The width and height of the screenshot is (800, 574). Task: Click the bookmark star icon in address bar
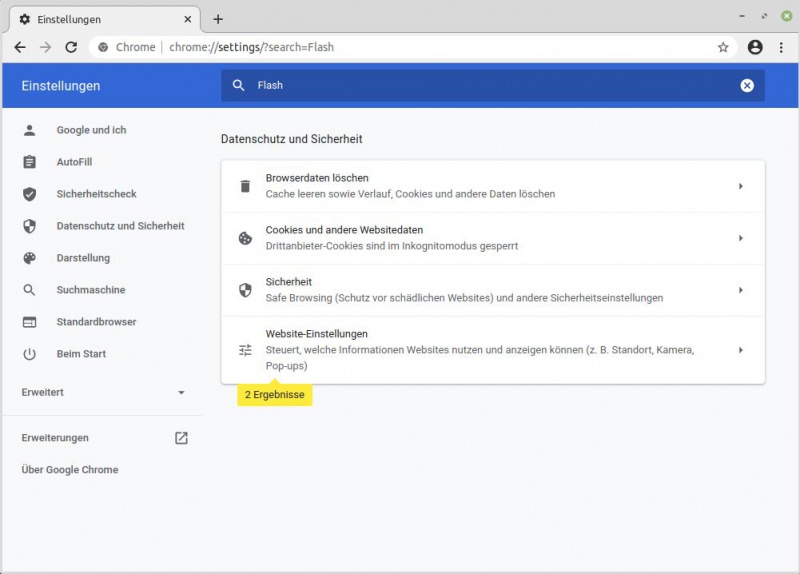[x=723, y=47]
